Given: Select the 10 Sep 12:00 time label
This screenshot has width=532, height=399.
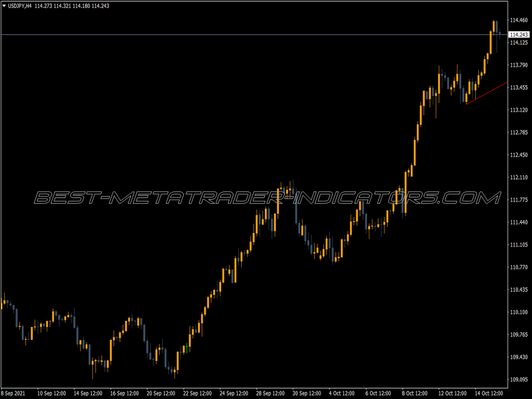Looking at the screenshot, I should (x=51, y=393).
